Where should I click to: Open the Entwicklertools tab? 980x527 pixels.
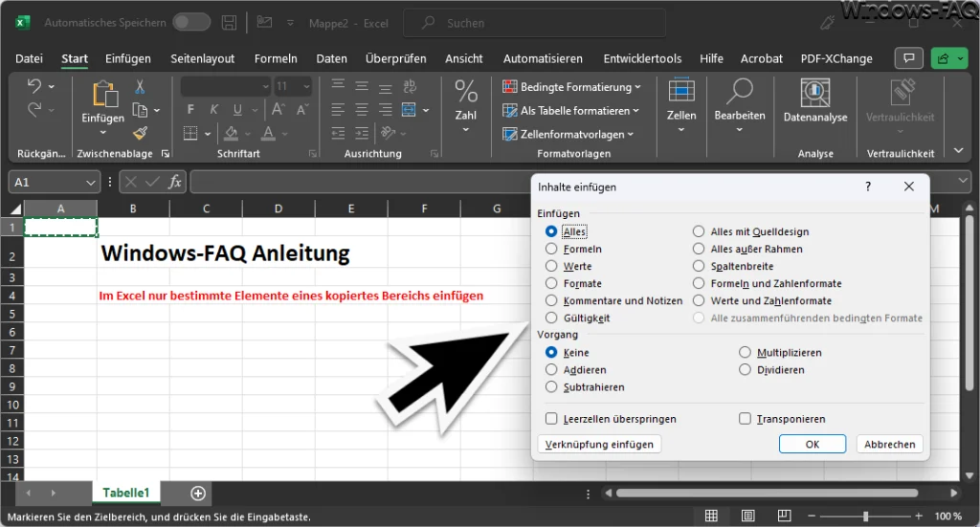tap(642, 58)
